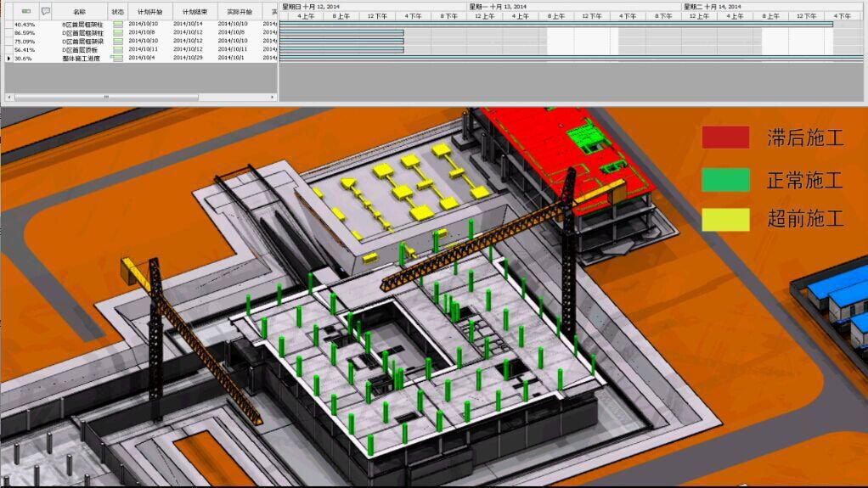868x488 pixels.
Task: Select the D区首层框架梁 task name
Action: tap(82, 41)
